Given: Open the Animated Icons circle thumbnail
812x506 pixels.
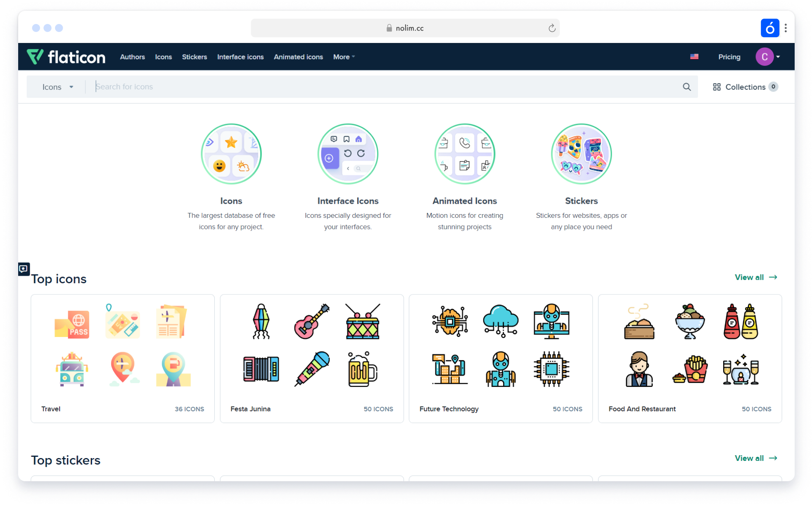Looking at the screenshot, I should tap(465, 154).
